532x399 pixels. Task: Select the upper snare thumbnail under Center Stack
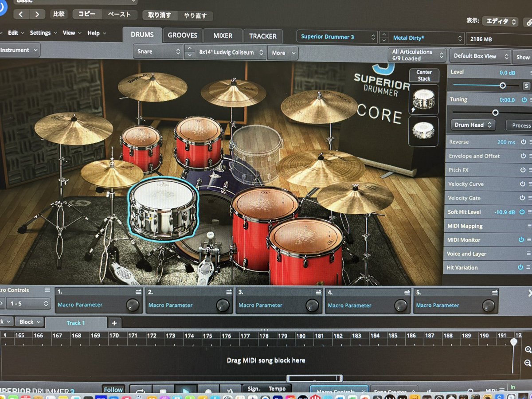(x=423, y=99)
